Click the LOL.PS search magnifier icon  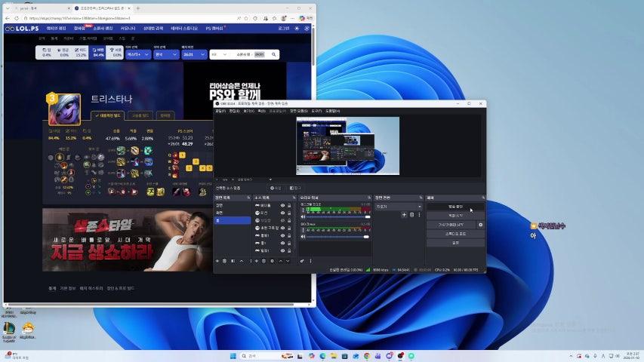274,54
